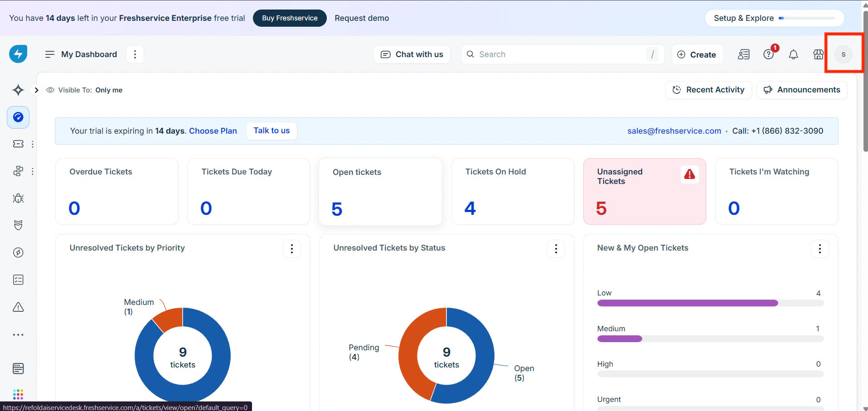Open the bug icon in sidebar

(x=18, y=198)
